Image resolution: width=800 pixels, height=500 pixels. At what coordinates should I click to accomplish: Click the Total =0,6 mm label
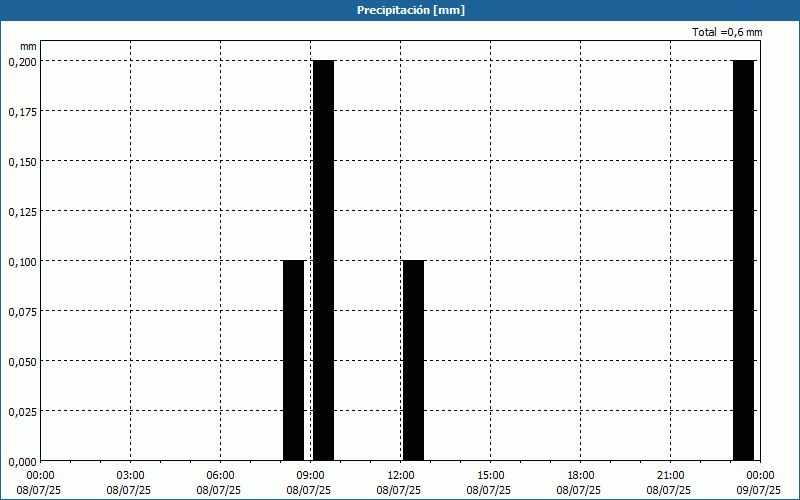(727, 33)
